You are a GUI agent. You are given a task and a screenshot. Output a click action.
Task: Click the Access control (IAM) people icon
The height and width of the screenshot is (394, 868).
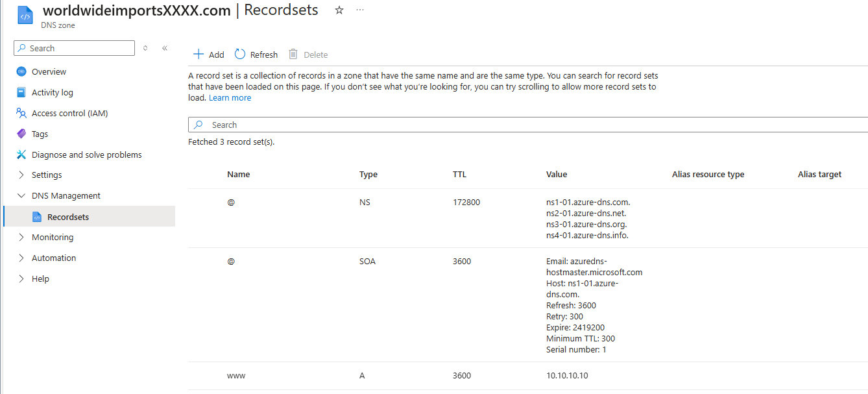tap(21, 113)
